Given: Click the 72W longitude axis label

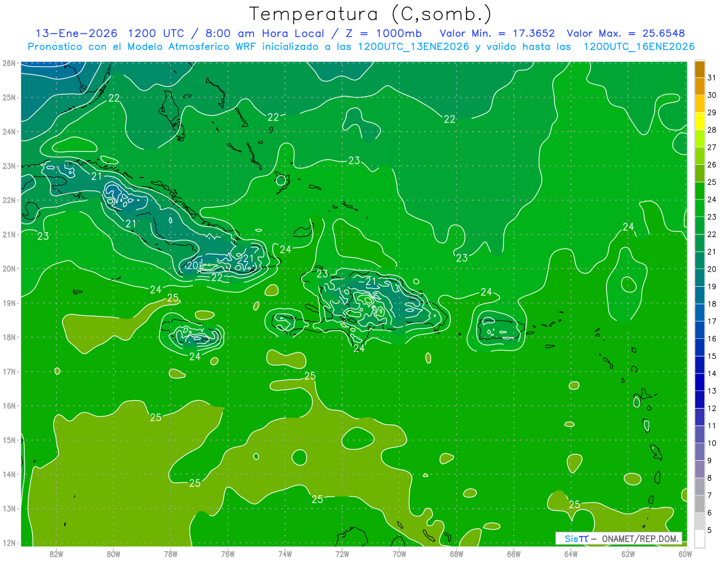Looking at the screenshot, I should (x=342, y=554).
